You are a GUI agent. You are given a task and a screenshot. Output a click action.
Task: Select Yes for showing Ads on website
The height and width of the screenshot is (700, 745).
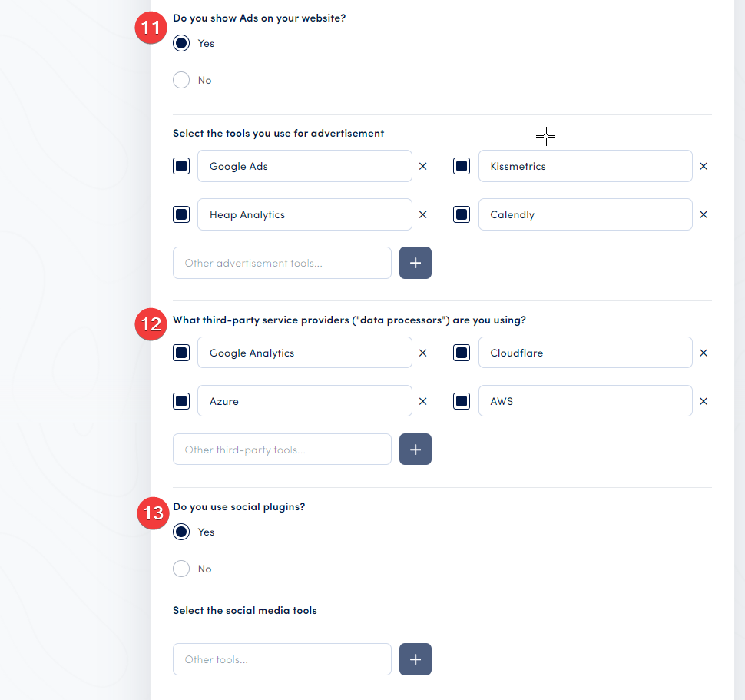[181, 43]
